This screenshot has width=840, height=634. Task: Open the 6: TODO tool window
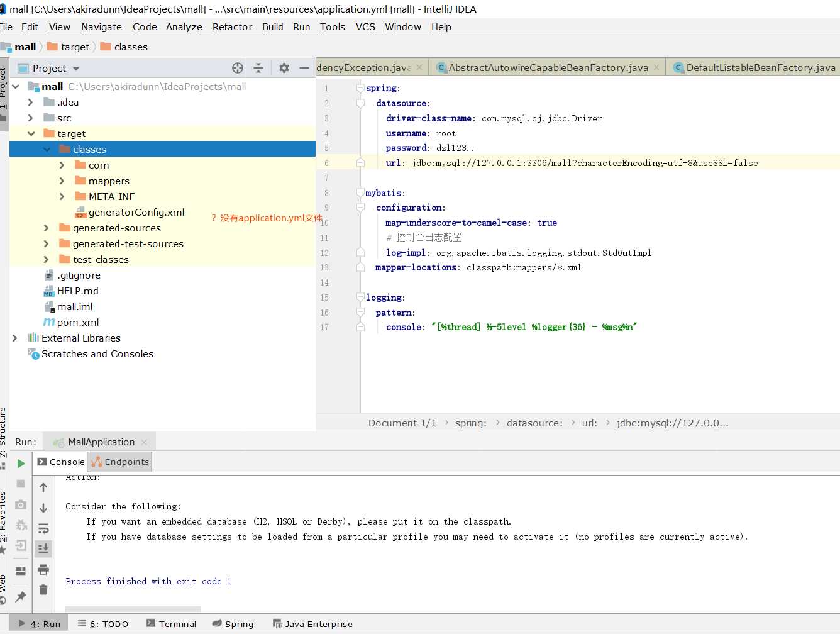(x=103, y=624)
